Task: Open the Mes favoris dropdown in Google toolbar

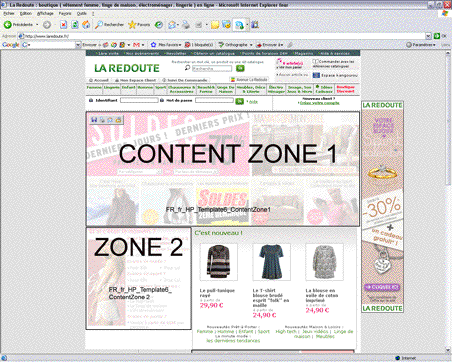Action: 180,45
